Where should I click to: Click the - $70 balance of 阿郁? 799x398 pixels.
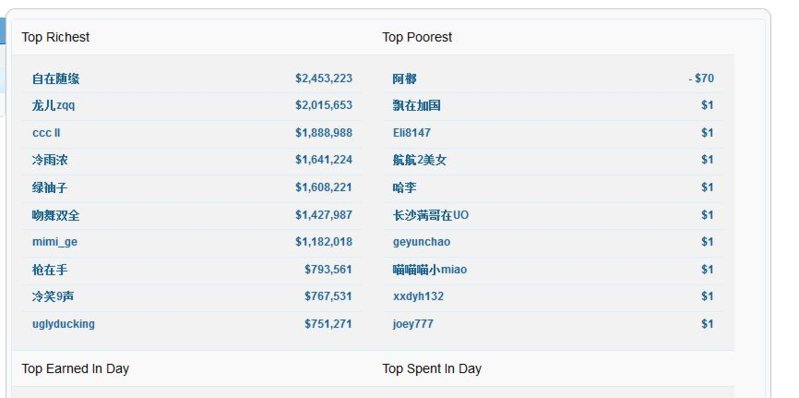tap(701, 78)
